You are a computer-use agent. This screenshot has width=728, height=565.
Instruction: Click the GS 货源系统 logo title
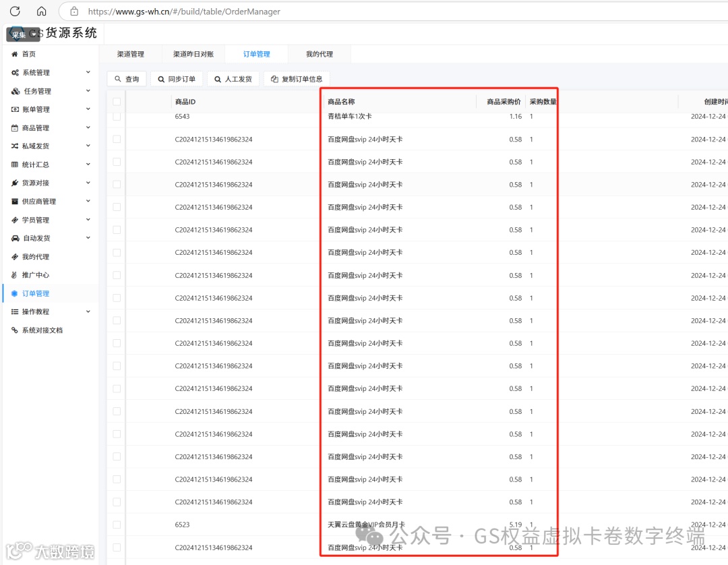pos(62,32)
